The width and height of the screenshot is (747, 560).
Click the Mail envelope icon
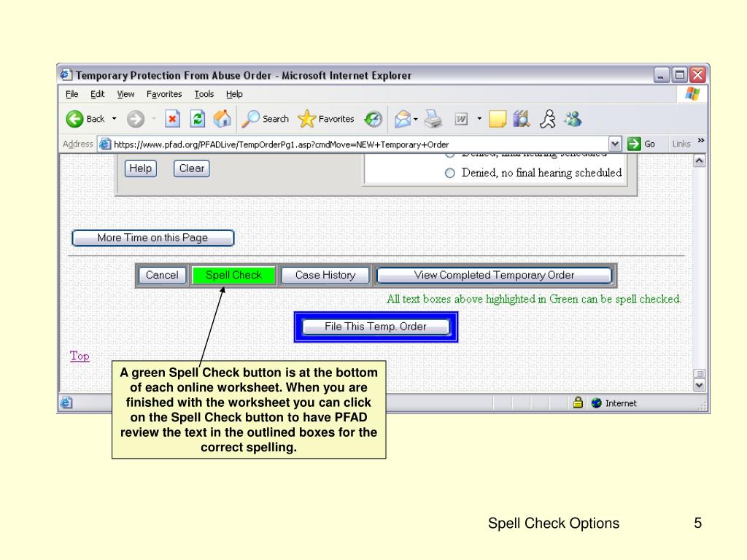[x=403, y=119]
